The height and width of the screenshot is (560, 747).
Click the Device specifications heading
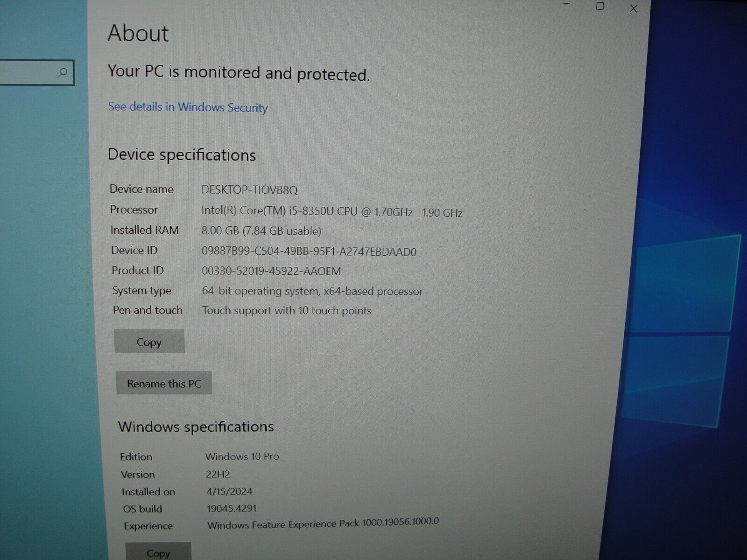click(182, 155)
